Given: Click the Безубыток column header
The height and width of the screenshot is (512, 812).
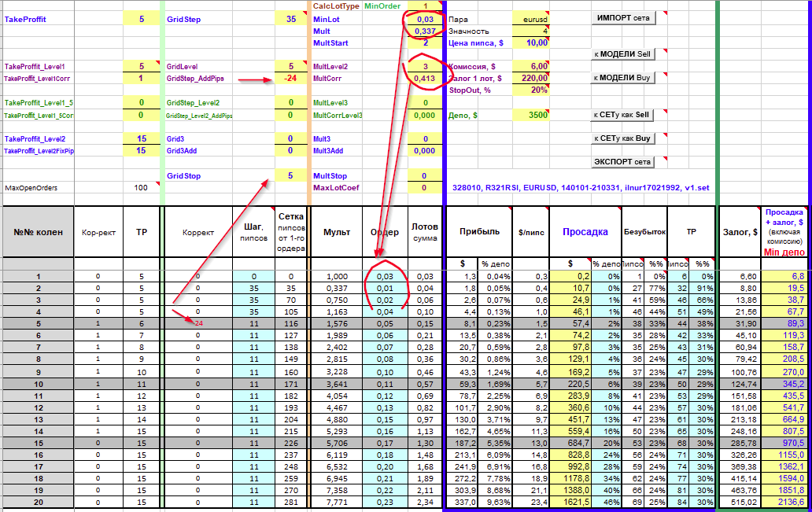Looking at the screenshot, I should click(x=644, y=232).
